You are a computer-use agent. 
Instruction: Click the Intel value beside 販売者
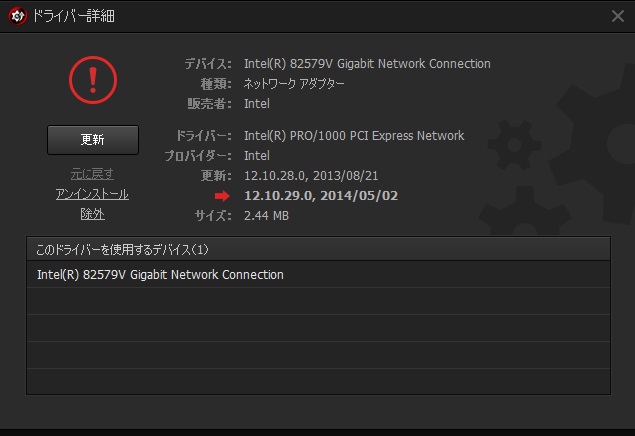257,104
